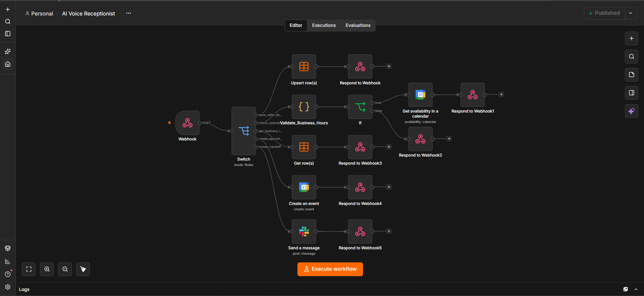Add node after Respond to Webhook1
This screenshot has height=296, width=644.
(501, 94)
